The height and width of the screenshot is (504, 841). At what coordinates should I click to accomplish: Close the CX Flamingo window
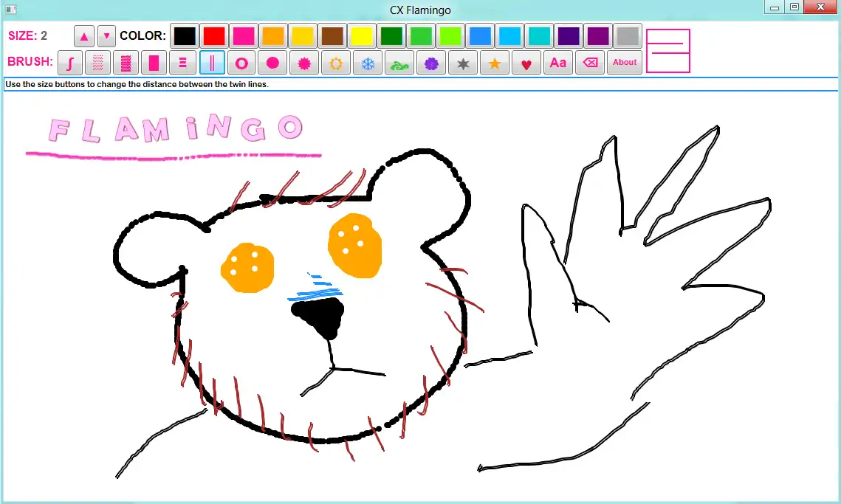pos(820,7)
